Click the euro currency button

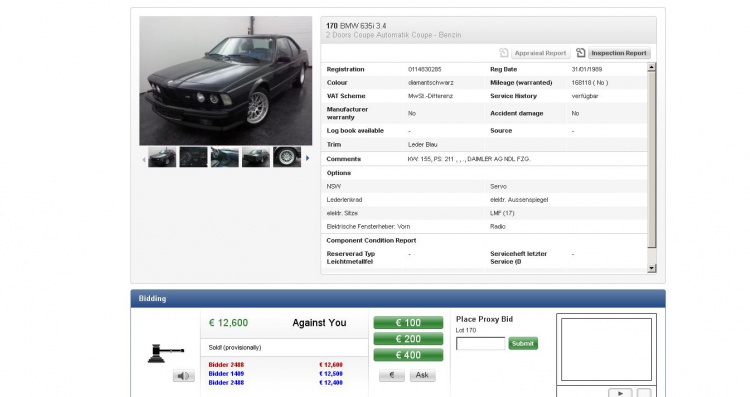392,375
